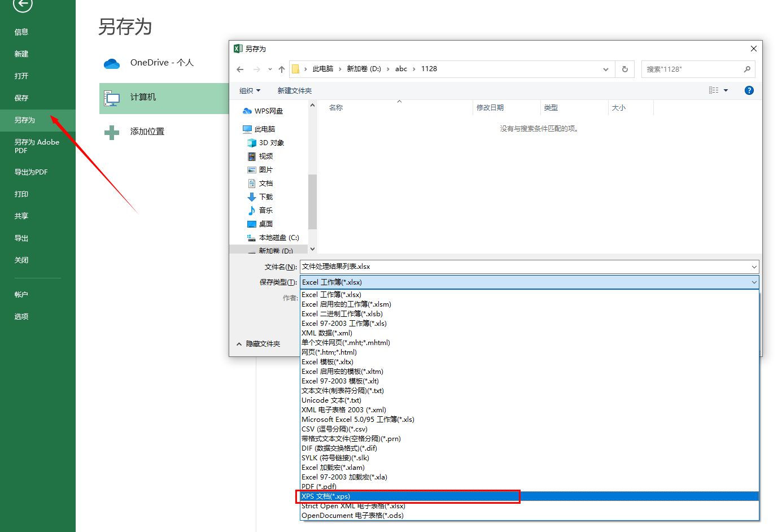Open the 文件名 dropdown arrow
This screenshot has height=532, width=782.
pyautogui.click(x=753, y=267)
